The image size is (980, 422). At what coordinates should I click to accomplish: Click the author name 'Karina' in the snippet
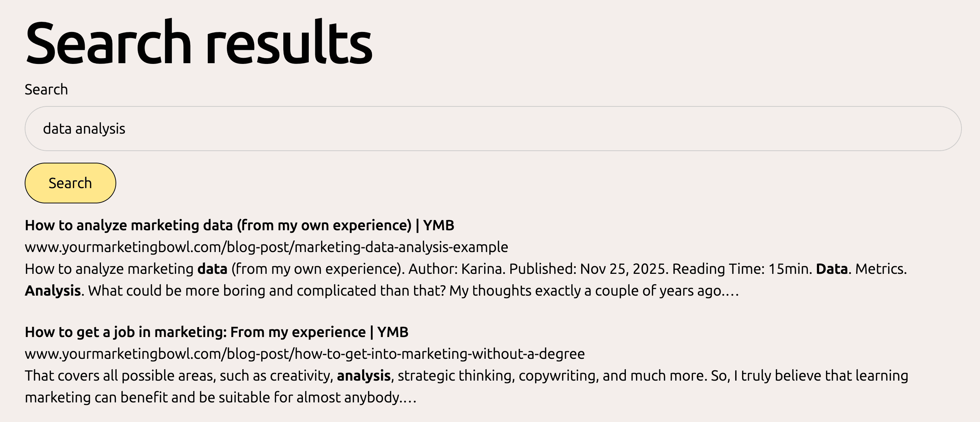click(x=482, y=268)
